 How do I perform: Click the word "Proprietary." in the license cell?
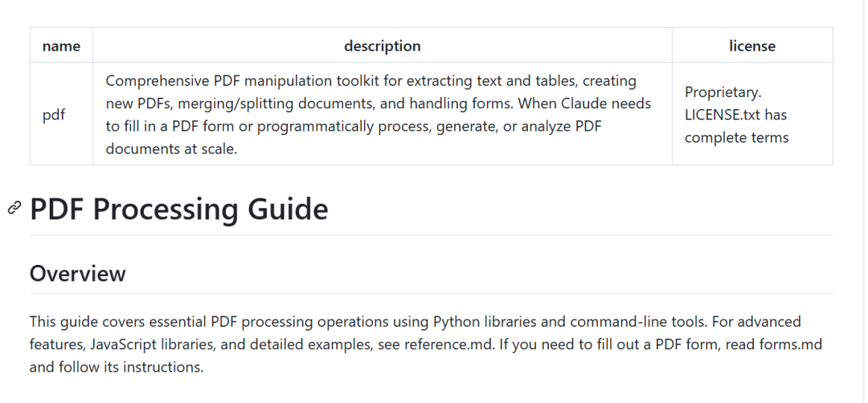723,92
